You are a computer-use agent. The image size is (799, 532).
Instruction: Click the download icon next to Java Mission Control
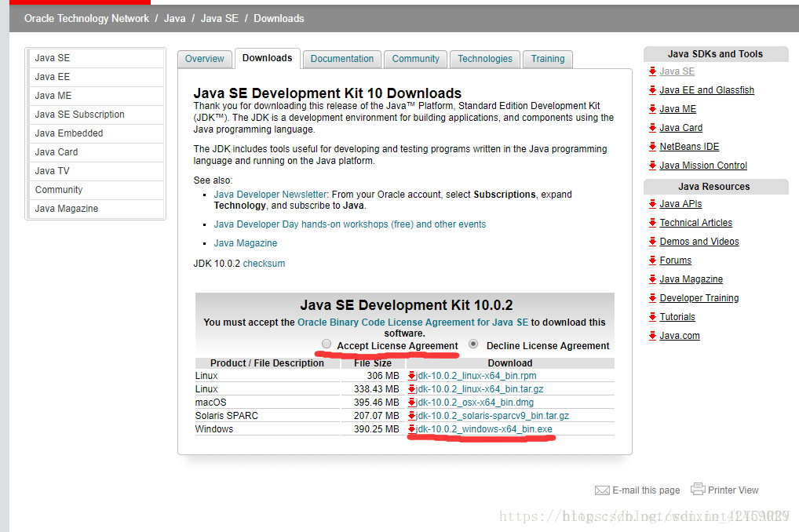[652, 165]
